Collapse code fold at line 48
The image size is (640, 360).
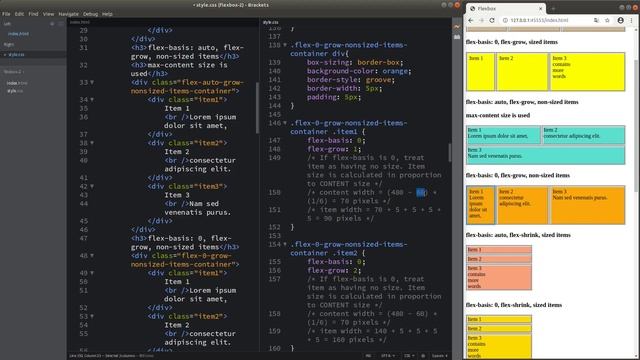(92, 256)
